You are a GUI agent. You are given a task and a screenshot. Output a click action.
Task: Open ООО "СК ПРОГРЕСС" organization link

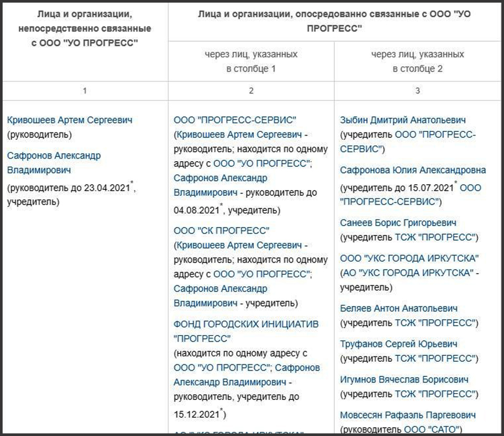(x=221, y=231)
